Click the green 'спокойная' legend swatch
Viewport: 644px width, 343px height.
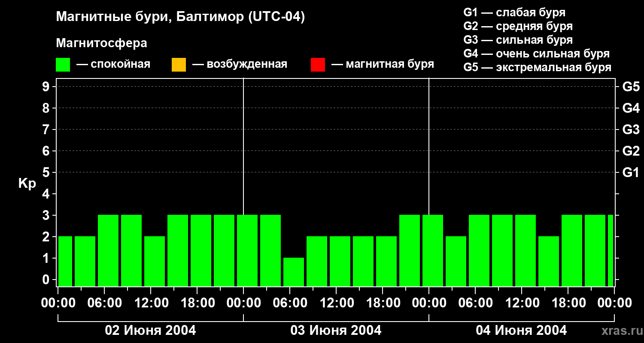[x=63, y=65]
